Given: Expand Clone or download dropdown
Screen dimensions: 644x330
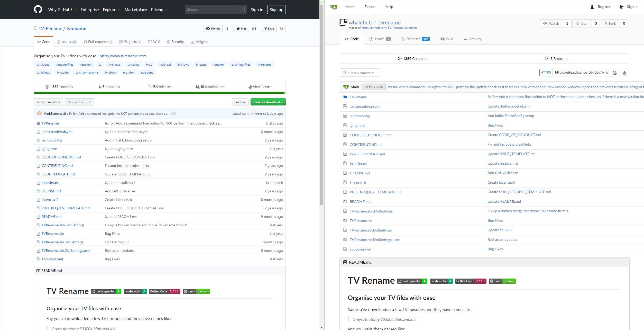Looking at the screenshot, I should click(268, 102).
